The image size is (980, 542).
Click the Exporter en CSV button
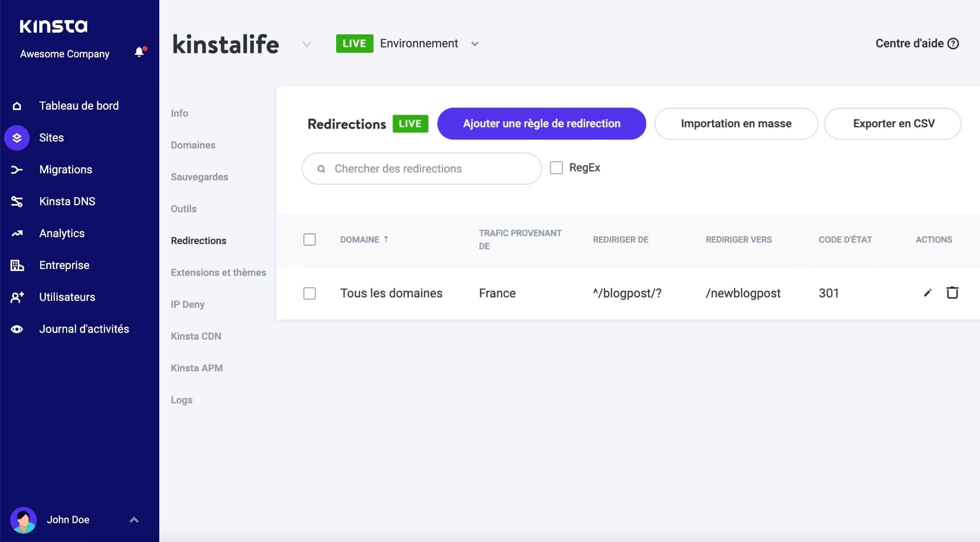click(894, 123)
